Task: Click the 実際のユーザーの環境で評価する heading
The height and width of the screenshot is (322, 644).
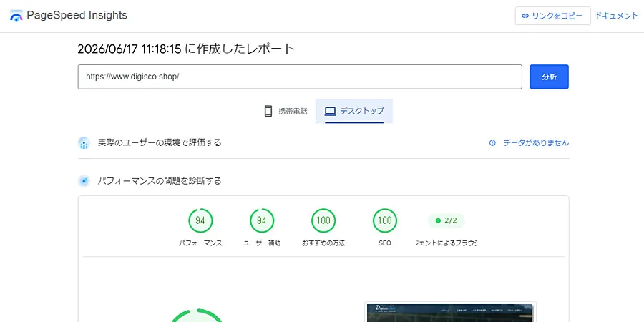Action: coord(160,143)
